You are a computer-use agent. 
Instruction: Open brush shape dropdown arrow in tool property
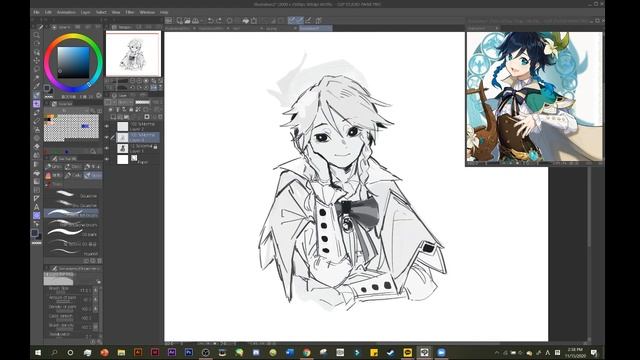[x=98, y=282]
